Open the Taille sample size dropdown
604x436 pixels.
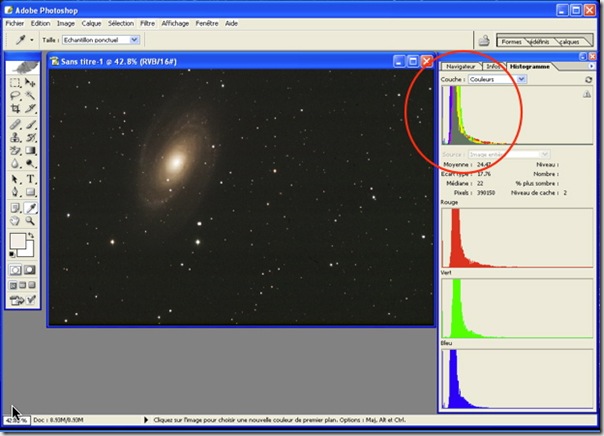click(x=134, y=40)
